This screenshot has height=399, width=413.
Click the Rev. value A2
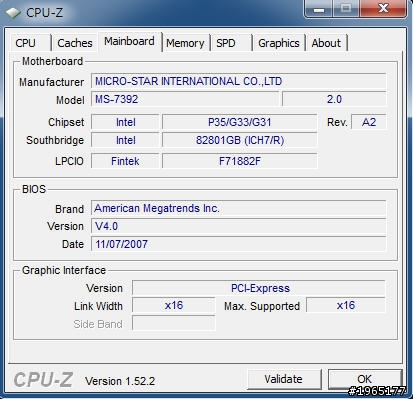pos(369,122)
